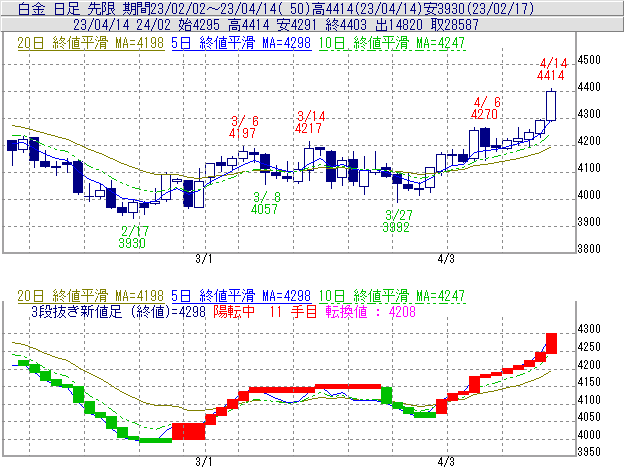Viewport: 624px width, 475px height.
Task: Select the period 期間23/02/02～23/04/14 text
Action: (x=203, y=8)
